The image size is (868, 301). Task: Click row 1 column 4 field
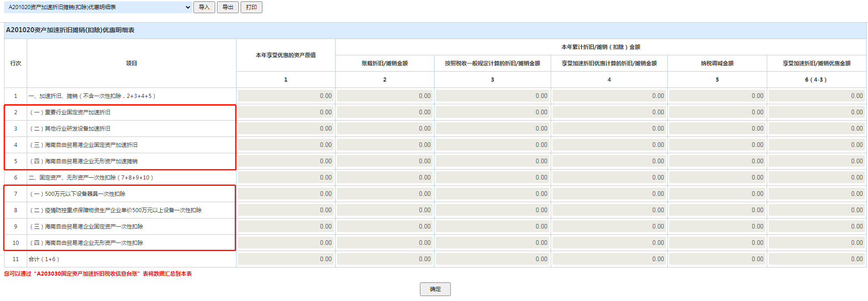[x=609, y=96]
